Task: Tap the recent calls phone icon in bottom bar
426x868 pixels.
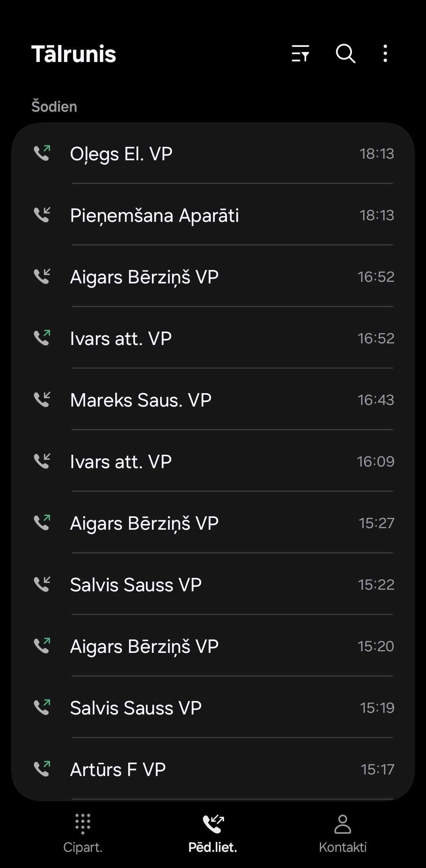Action: point(213,824)
